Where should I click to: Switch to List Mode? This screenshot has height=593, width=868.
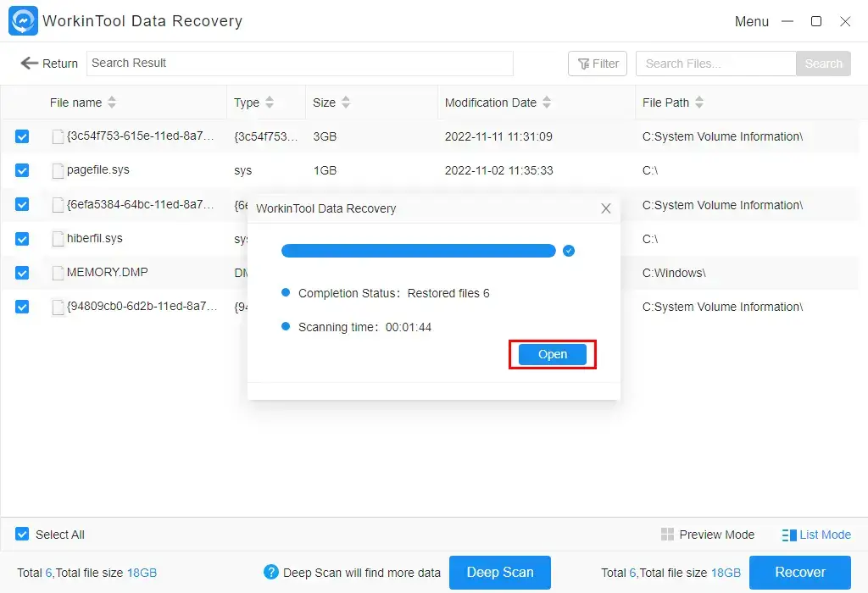point(816,535)
